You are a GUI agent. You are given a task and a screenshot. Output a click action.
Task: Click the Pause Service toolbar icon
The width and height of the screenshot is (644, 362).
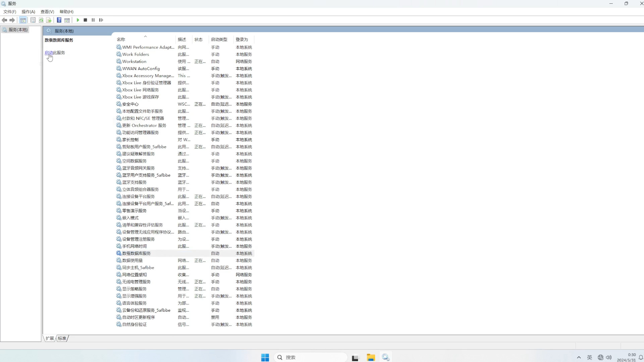point(93,20)
